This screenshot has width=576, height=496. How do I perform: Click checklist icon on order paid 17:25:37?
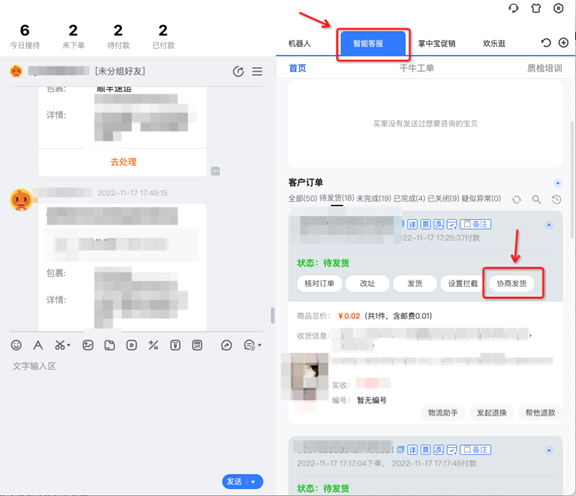[452, 224]
